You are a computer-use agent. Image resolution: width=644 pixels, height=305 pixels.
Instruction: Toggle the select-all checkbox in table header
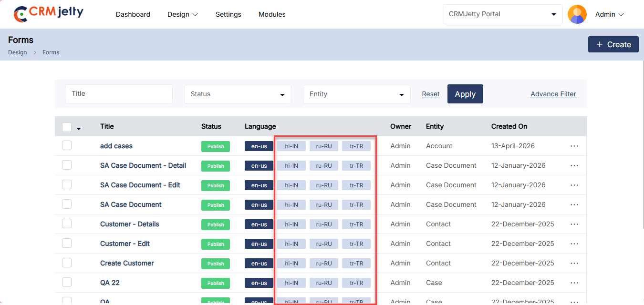[x=67, y=127]
